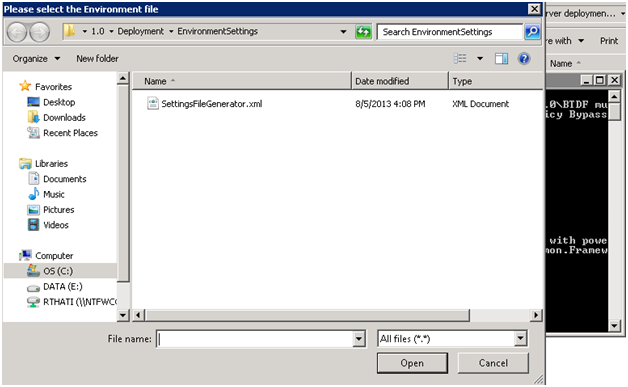Screen dimensions: 628x387
Task: Select Downloads in Favorites
Action: click(x=64, y=117)
